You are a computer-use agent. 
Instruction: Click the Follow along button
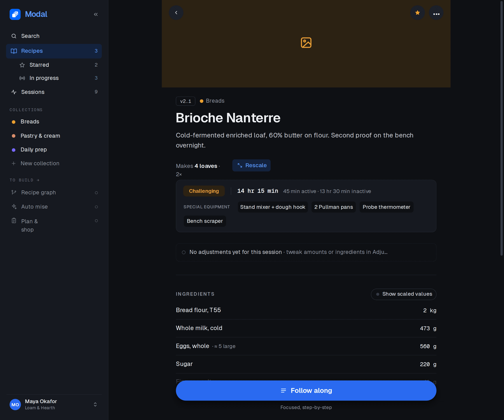306,390
